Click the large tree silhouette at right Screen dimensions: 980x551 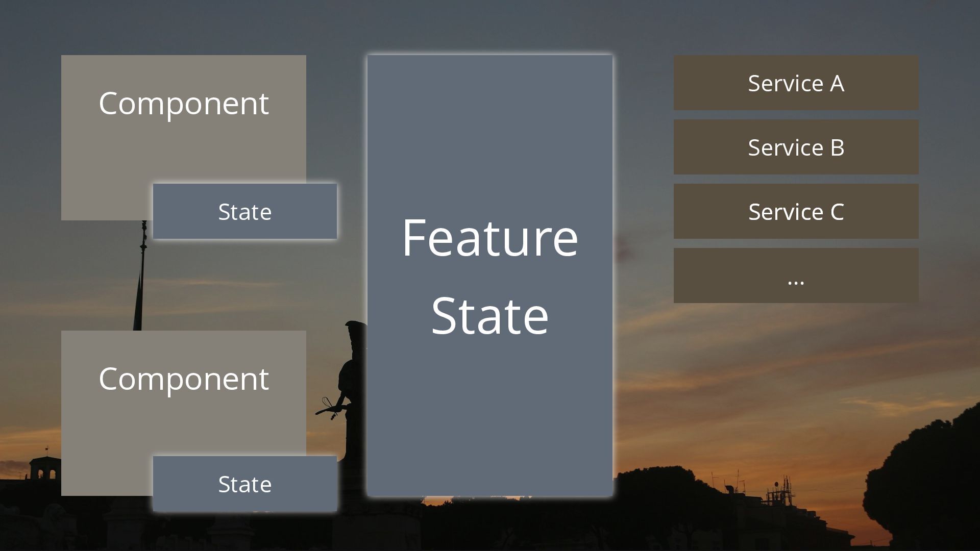(924, 474)
